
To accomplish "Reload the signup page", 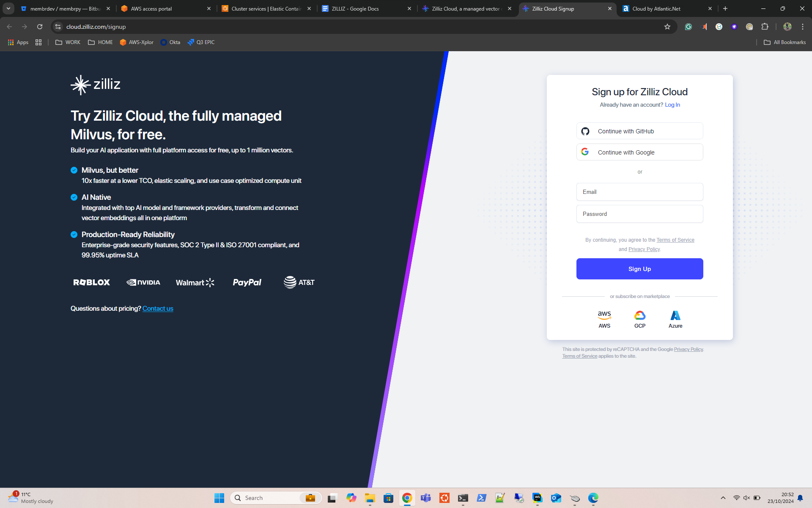I will 40,27.
